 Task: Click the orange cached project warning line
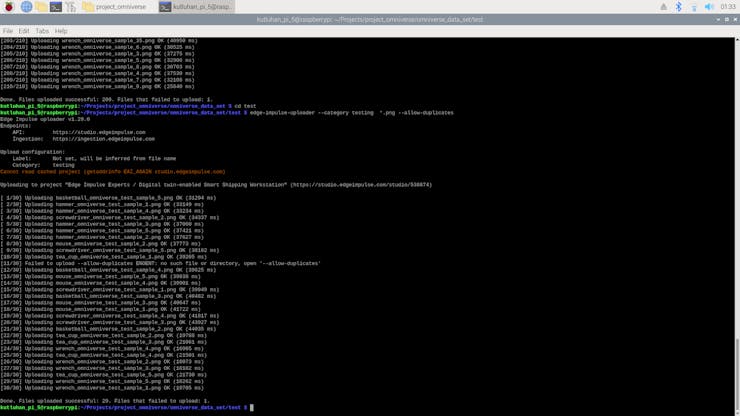pyautogui.click(x=113, y=172)
